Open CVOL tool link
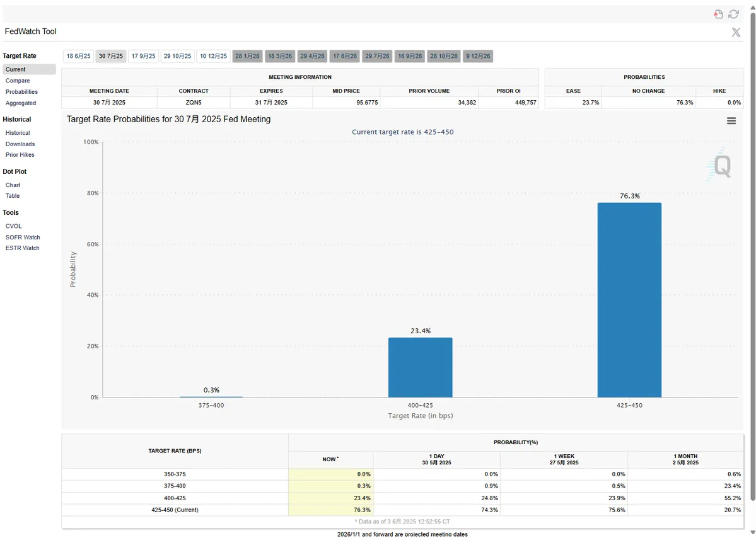 pyautogui.click(x=13, y=226)
